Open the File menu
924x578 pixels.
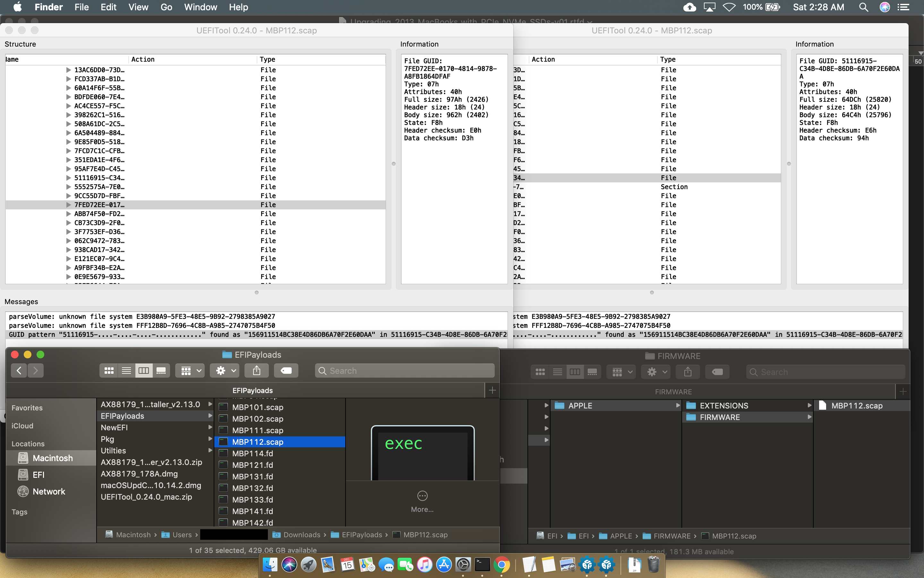(81, 7)
